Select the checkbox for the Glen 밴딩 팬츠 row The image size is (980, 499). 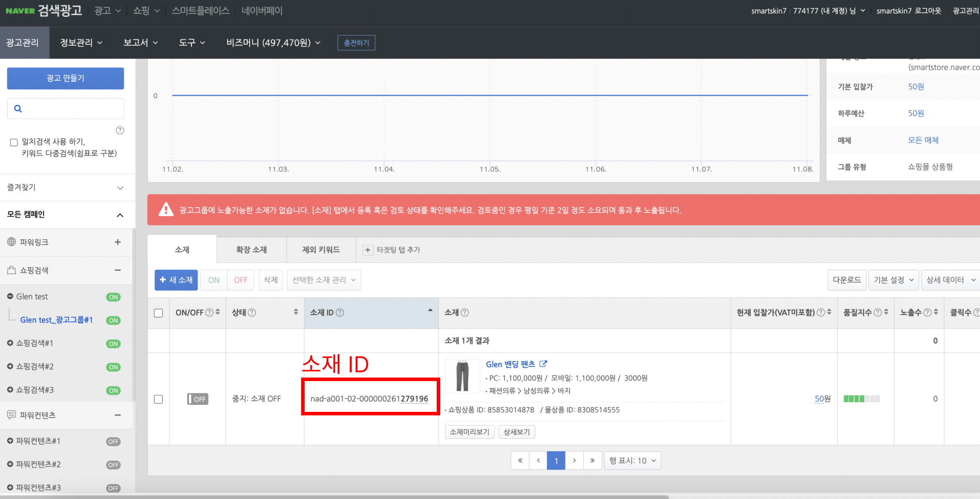[x=158, y=399]
